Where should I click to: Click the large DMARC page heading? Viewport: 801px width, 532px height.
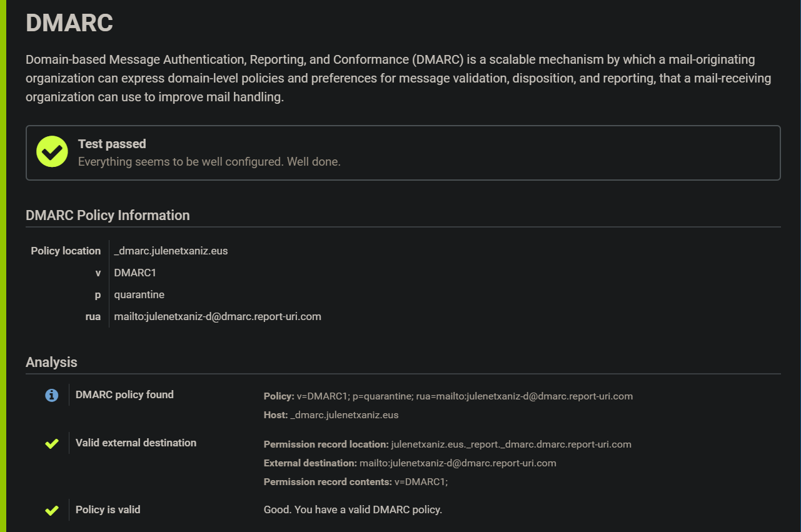point(69,23)
